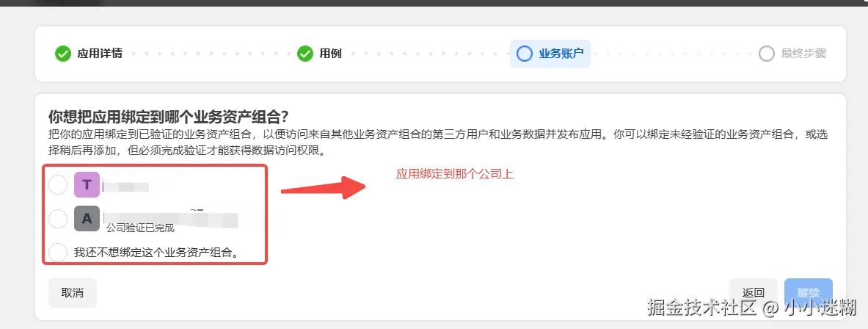Click the gray circle icon for 最终步骤

click(x=767, y=54)
